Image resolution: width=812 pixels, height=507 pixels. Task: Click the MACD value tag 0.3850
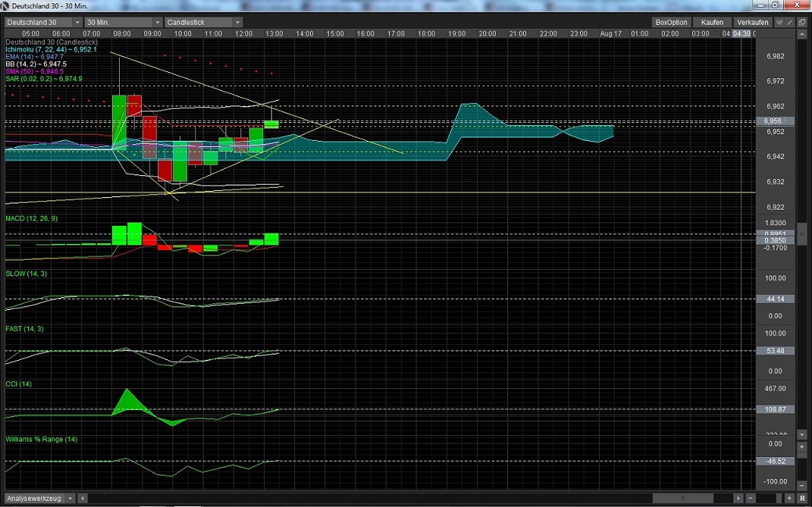pyautogui.click(x=775, y=240)
